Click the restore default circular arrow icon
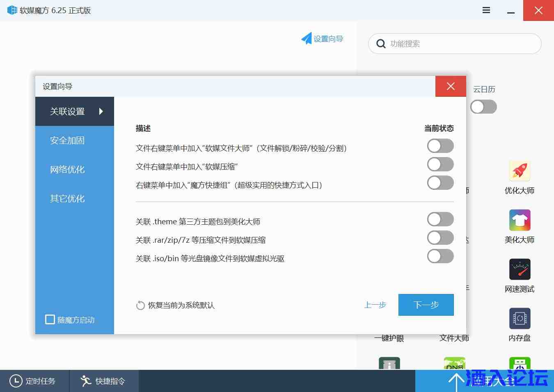 point(140,305)
